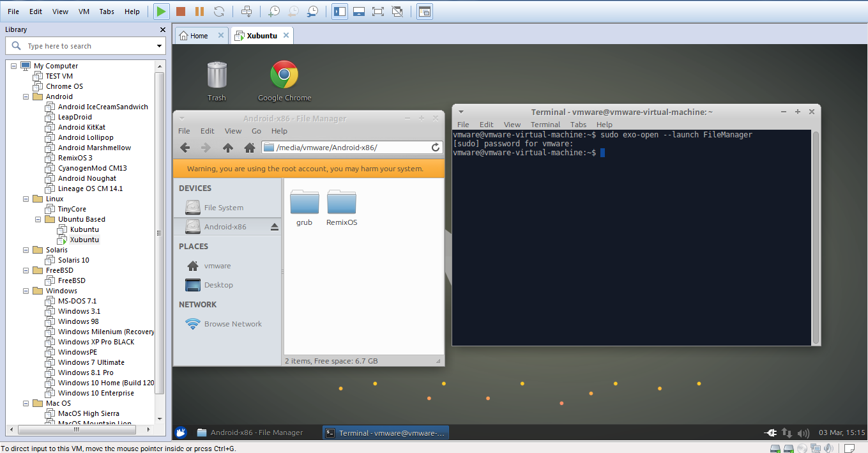The width and height of the screenshot is (868, 453).
Task: Select Browse Network in File Manager sidebar
Action: [x=232, y=324]
